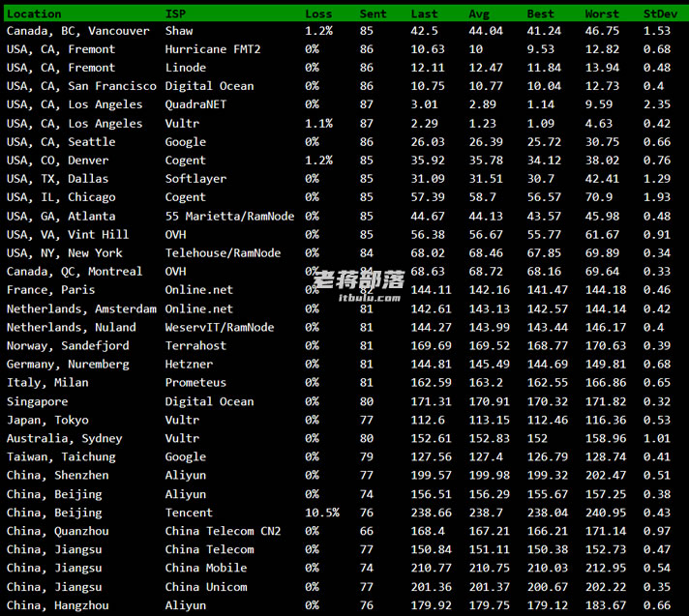
Task: Click the QuadraNET ISP entry
Action: tap(195, 104)
